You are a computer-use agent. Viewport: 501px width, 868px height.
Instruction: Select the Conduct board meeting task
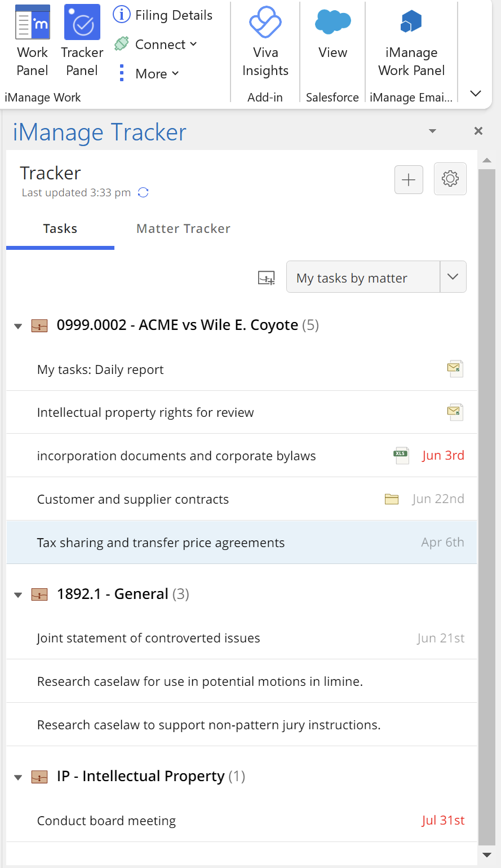(107, 821)
